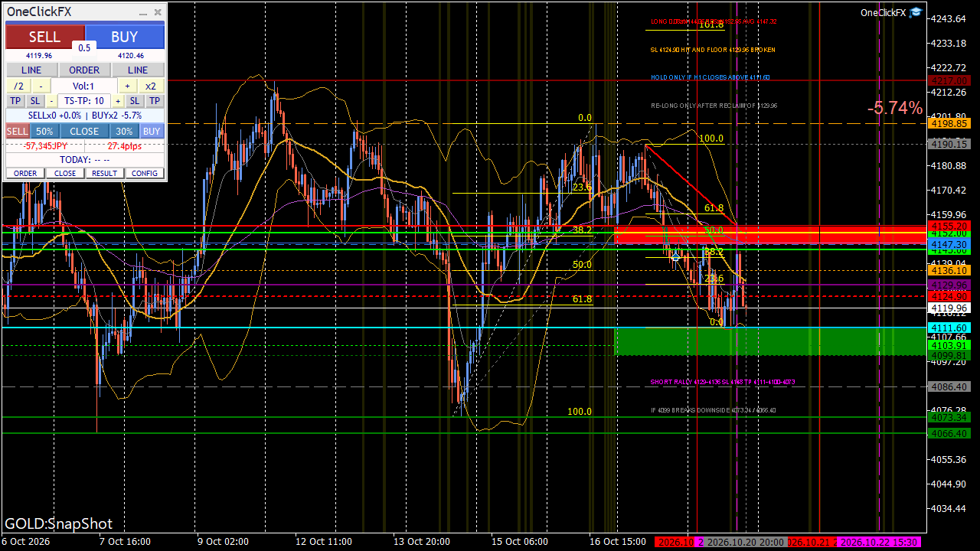The image size is (980, 551).
Task: Click the leftmost TP button in the TS-TP row
Action: click(15, 101)
